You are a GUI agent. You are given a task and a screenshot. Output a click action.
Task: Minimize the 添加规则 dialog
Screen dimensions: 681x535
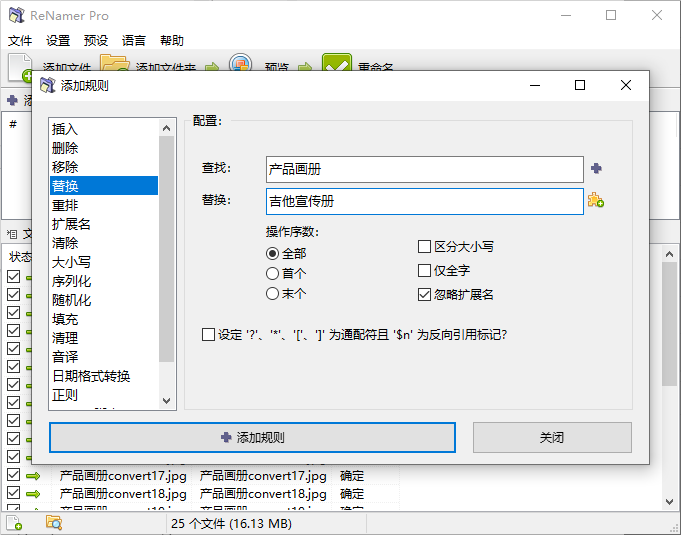point(535,85)
